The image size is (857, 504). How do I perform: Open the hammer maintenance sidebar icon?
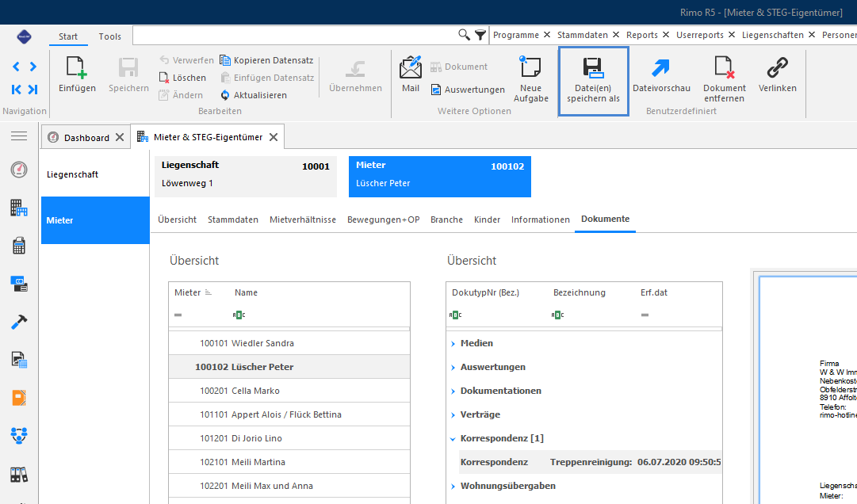(19, 323)
